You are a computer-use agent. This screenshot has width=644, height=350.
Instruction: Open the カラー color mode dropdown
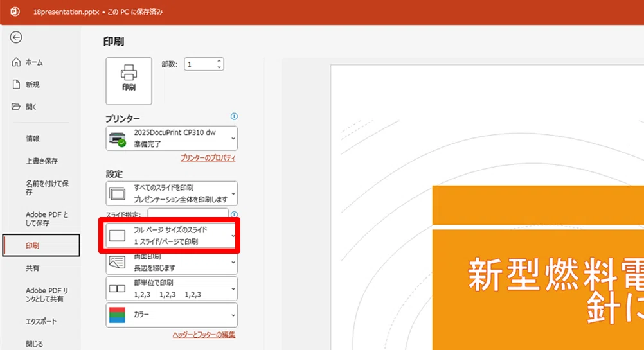point(172,315)
